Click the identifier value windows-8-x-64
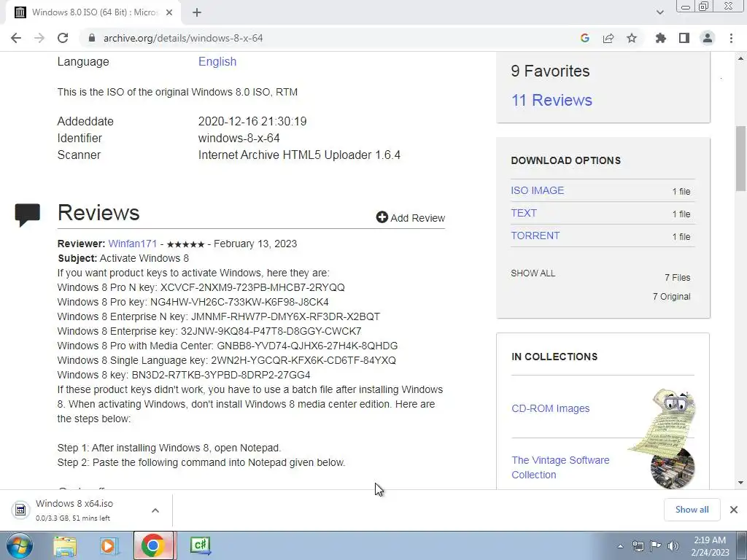 tap(239, 138)
